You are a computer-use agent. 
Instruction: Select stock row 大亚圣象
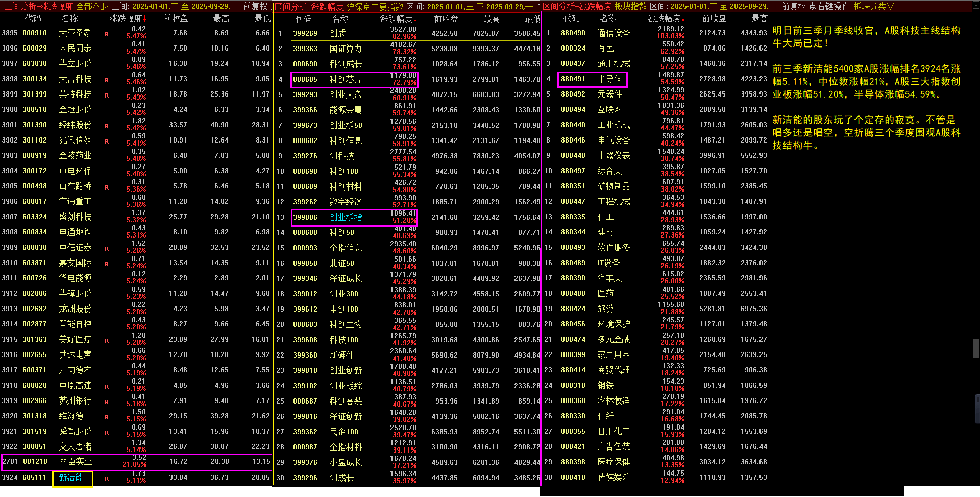tap(136, 33)
